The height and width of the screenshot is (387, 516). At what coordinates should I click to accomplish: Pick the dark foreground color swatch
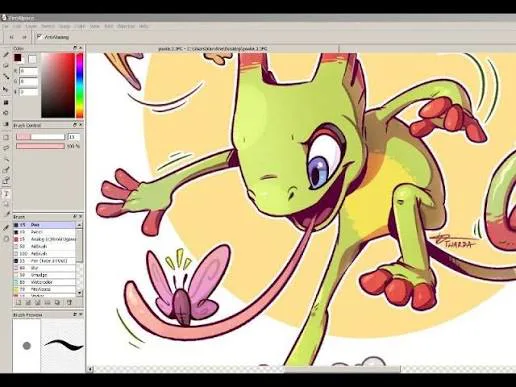pos(18,58)
